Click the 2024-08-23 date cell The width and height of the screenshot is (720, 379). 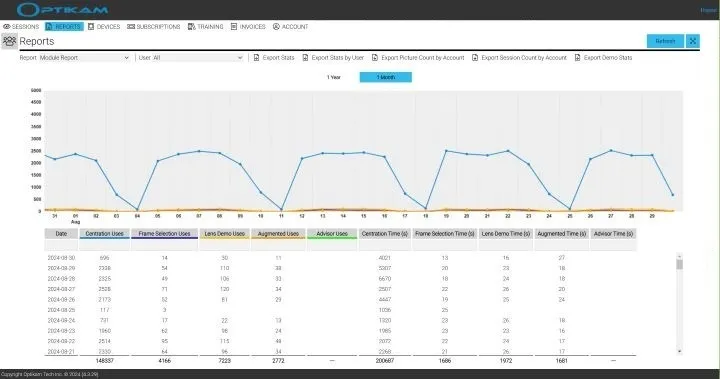point(61,331)
